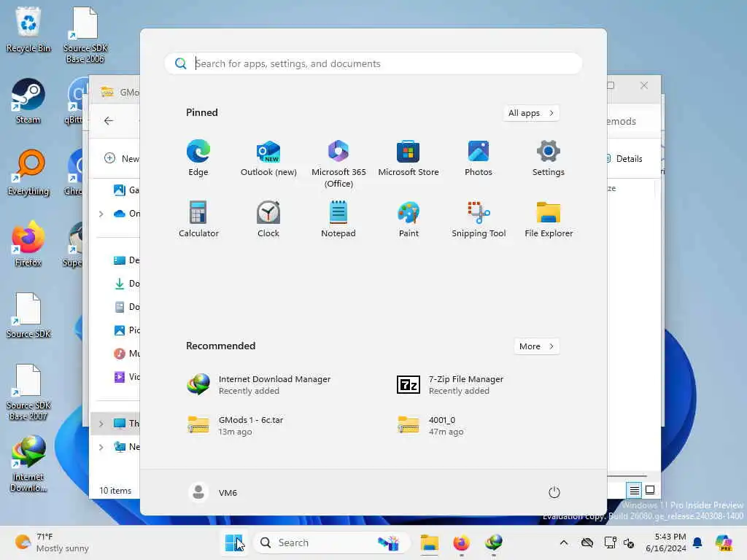
Task: Switch File Explorer to details list view
Action: (634, 489)
